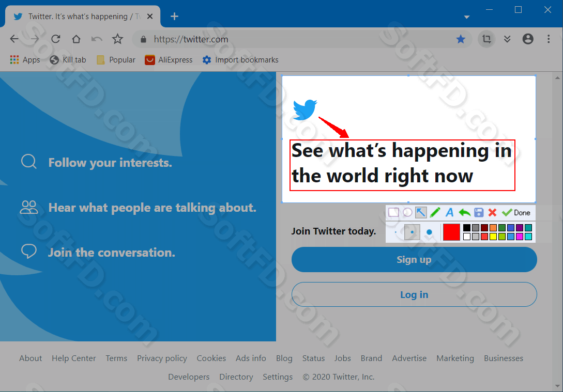Viewport: 563px width, 392px height.
Task: Close the Twitter tab
Action: coord(150,16)
